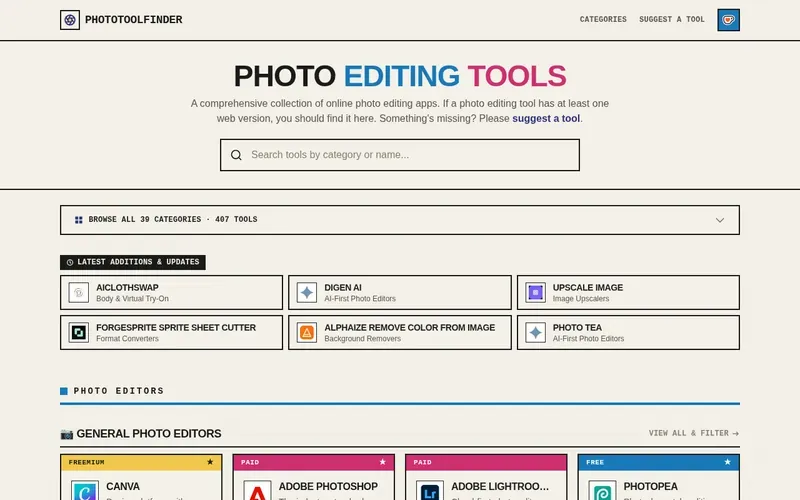800x500 pixels.
Task: Click the magnifying glass search icon
Action: pos(236,155)
